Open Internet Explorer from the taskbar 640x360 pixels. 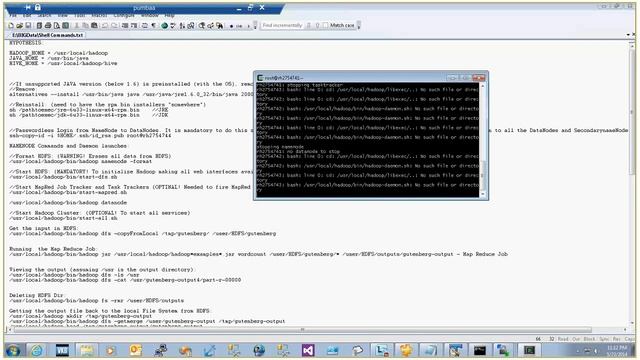click(x=37, y=350)
